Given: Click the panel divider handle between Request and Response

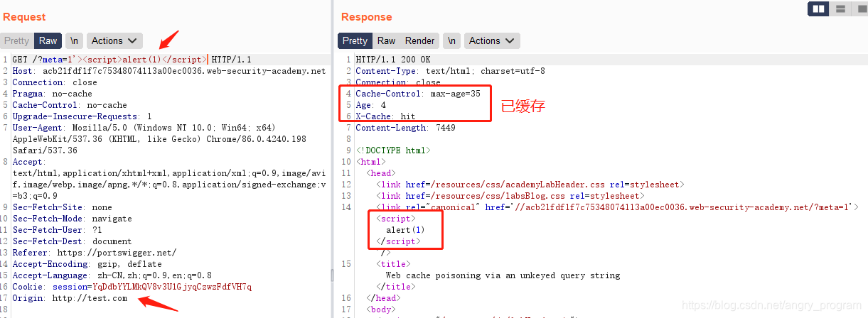Looking at the screenshot, I should click(333, 275).
